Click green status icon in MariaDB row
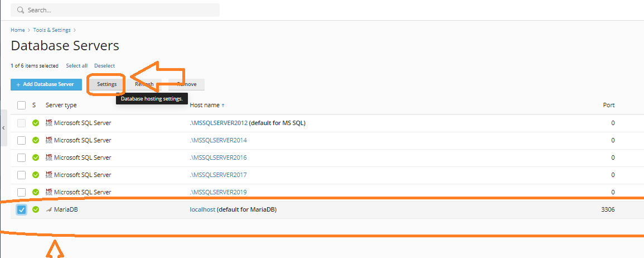Viewport: 644px width, 258px height. click(x=36, y=210)
